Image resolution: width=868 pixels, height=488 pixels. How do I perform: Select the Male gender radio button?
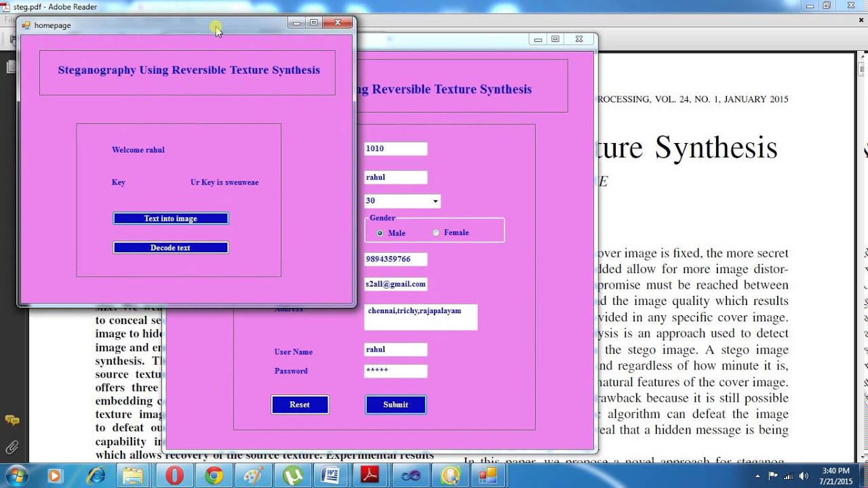pyautogui.click(x=380, y=233)
